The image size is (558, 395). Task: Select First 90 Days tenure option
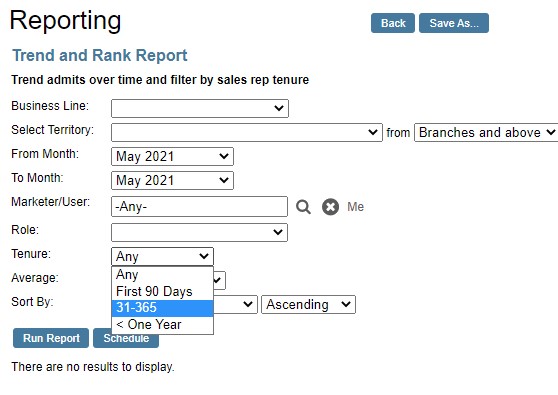162,291
